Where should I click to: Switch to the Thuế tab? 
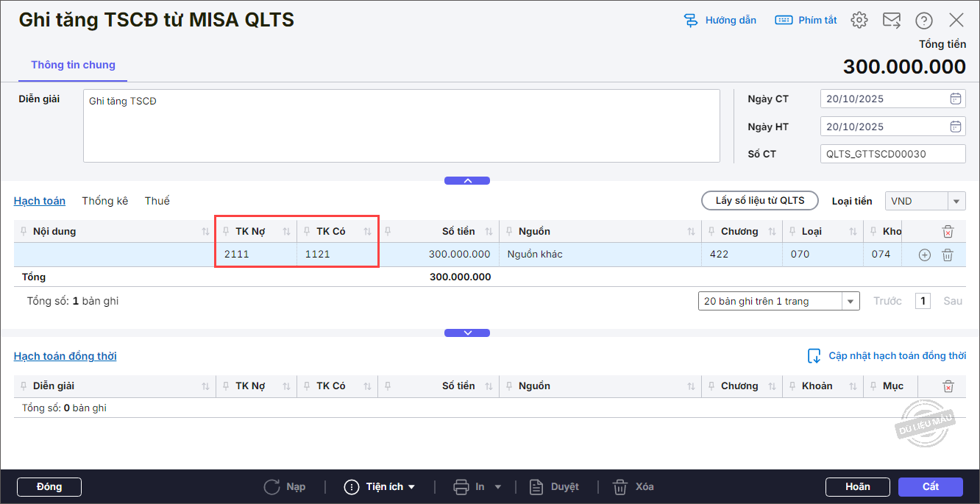pyautogui.click(x=157, y=201)
